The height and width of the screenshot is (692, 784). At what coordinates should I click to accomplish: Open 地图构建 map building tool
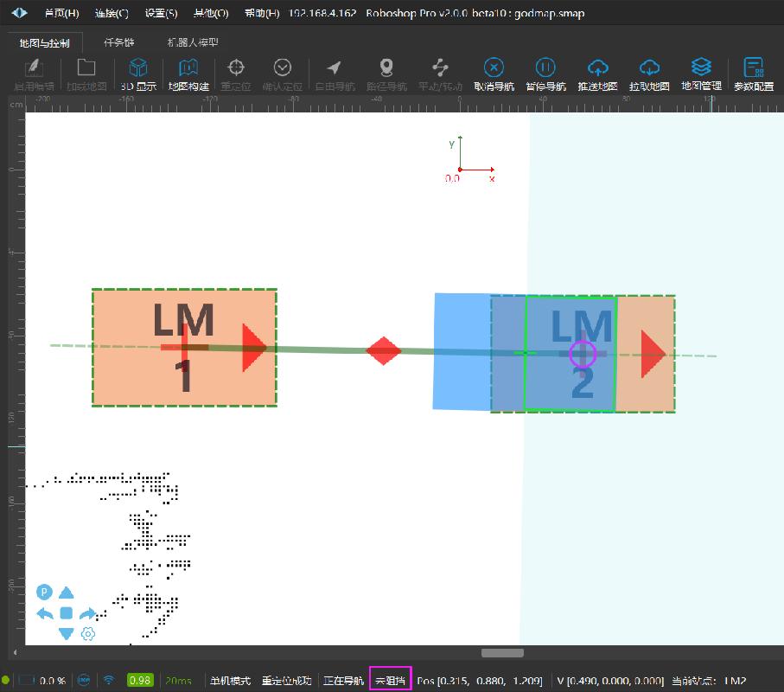[188, 69]
